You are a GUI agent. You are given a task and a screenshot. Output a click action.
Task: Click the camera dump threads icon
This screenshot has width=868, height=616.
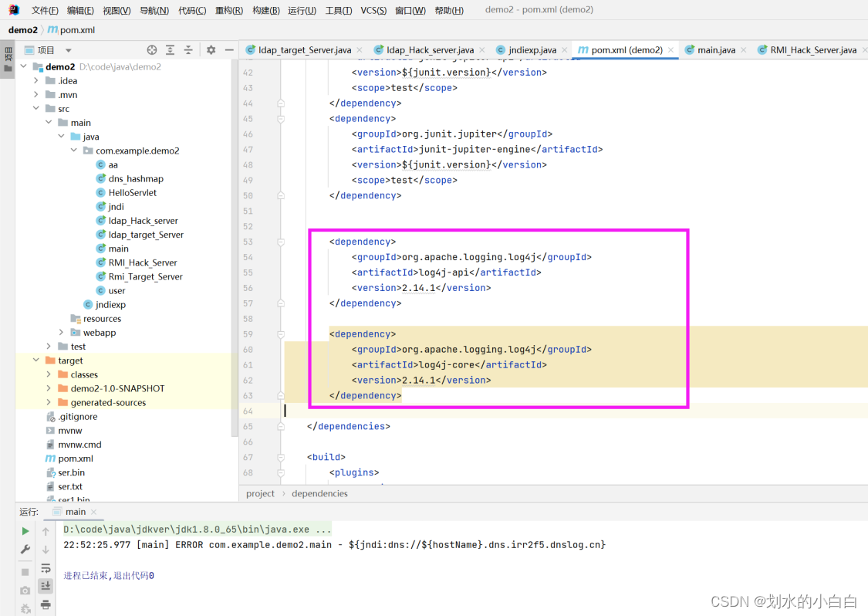pos(25,591)
